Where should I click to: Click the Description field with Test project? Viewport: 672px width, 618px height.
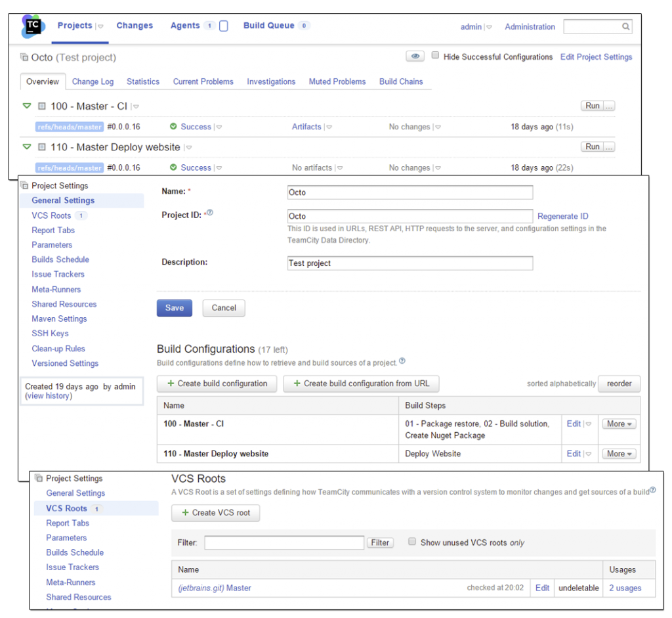tap(410, 263)
